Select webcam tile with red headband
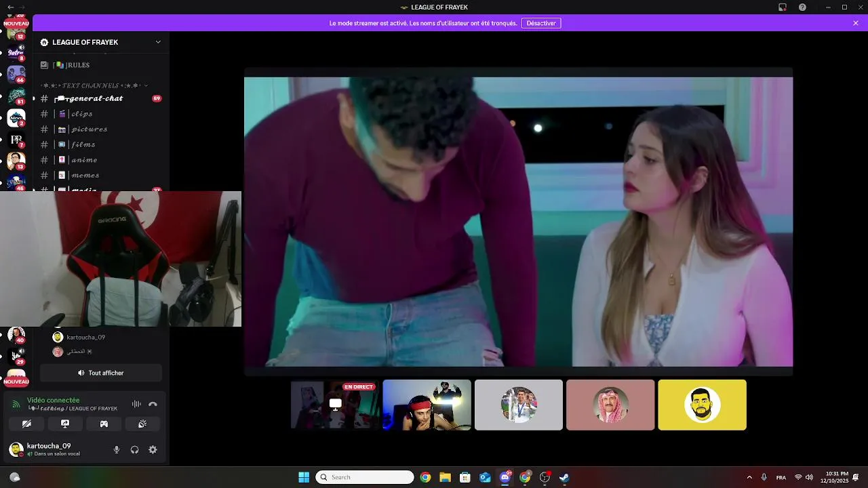The image size is (868, 488). [x=427, y=405]
